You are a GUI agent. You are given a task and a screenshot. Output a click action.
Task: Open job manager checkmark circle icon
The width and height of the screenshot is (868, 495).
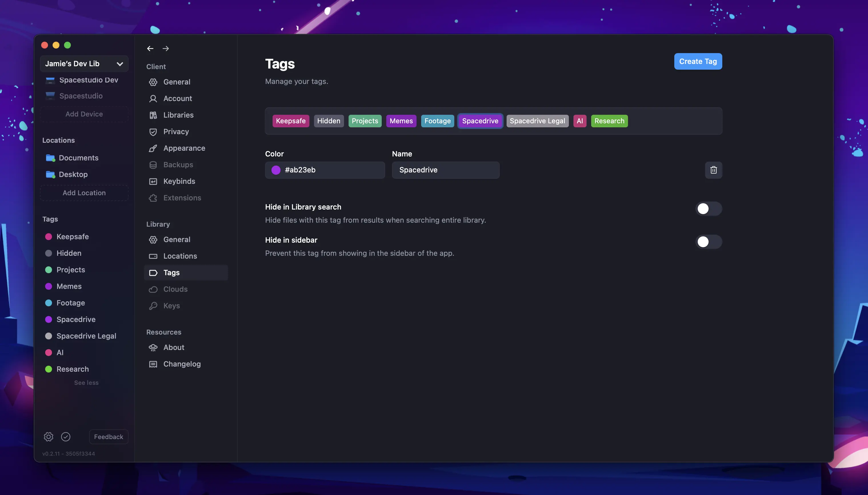[66, 436]
